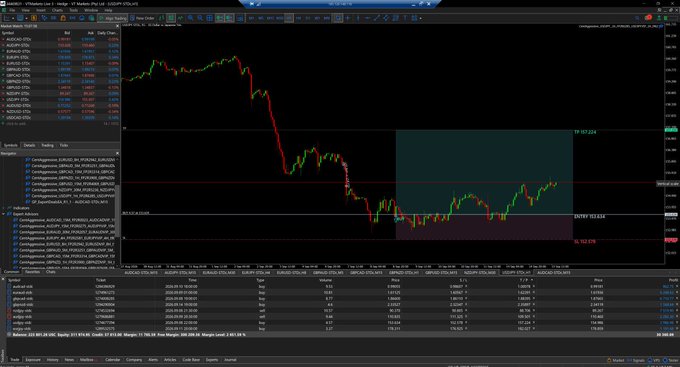
Task: Open the shapes tool dropdown arrow
Action: (x=420, y=18)
